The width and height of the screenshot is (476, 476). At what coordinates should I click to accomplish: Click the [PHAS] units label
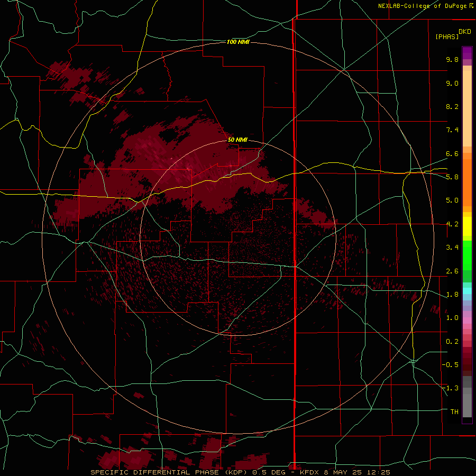pos(447,36)
